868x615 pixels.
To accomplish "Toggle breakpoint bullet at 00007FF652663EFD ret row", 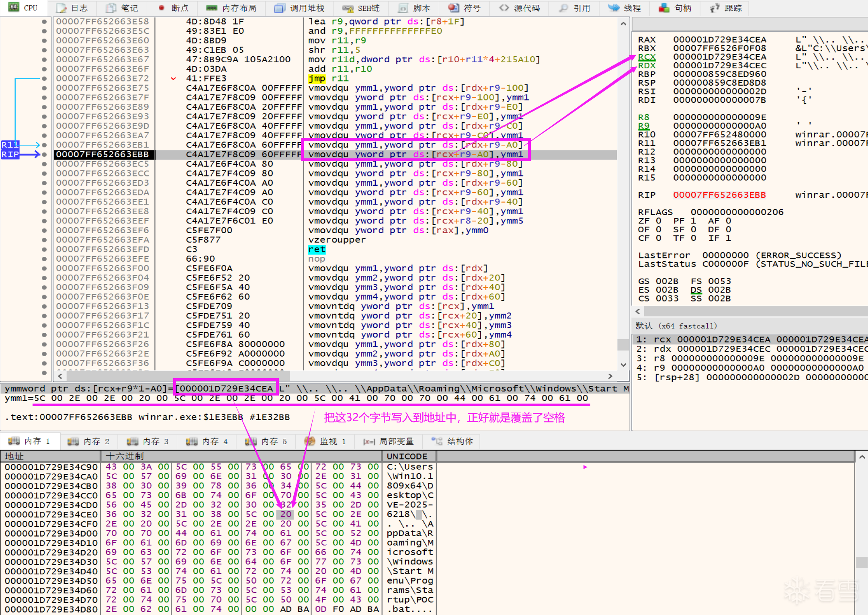I will (44, 249).
